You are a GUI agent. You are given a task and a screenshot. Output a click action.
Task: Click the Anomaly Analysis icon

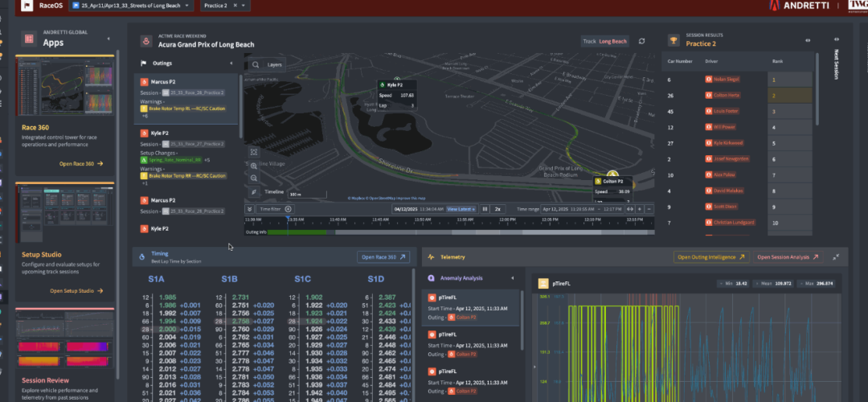[432, 278]
